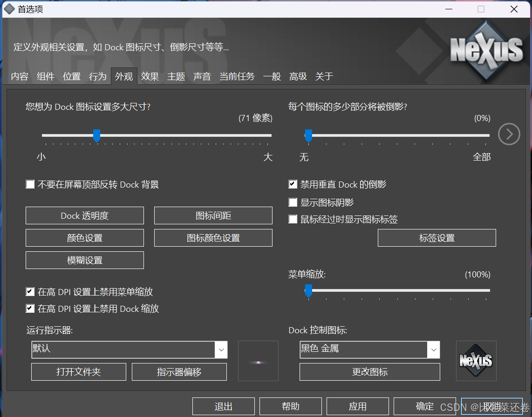Image resolution: width=532 pixels, height=417 pixels.
Task: Switch to the 位置 tab
Action: point(72,76)
